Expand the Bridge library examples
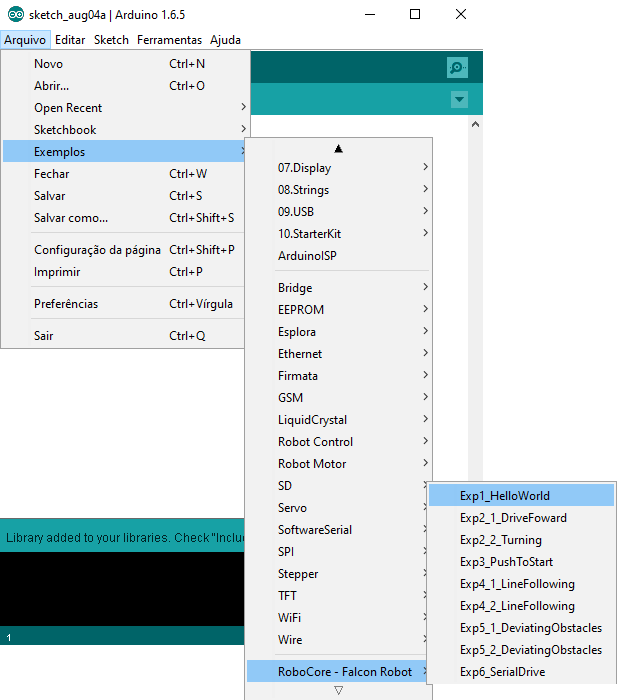 click(x=339, y=288)
